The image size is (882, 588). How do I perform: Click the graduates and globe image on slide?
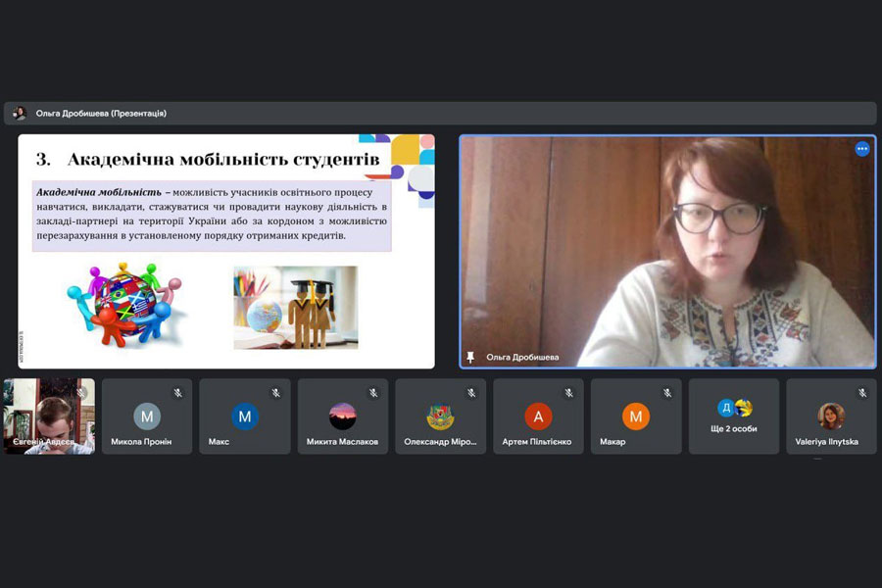(296, 307)
